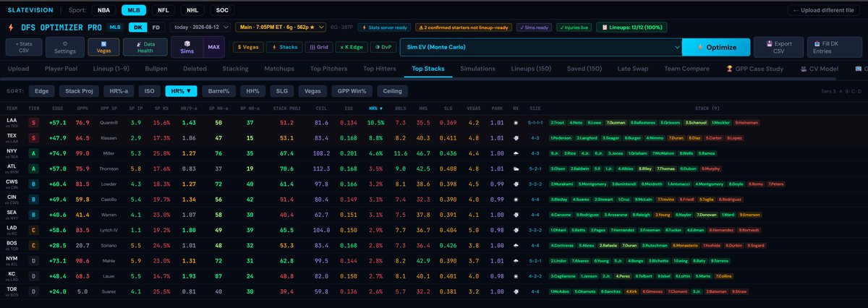Toggle the Grid filter chip
Viewport: 868px width, 308px height.
319,47
